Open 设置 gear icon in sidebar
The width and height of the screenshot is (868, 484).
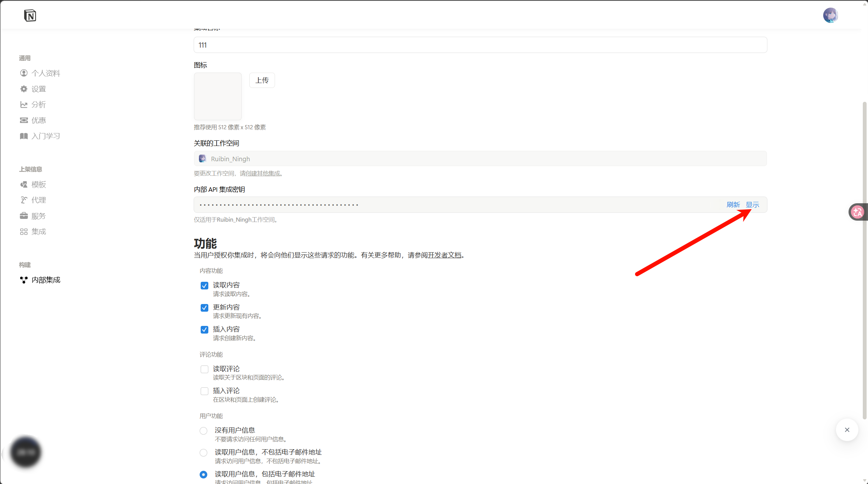[x=24, y=89]
